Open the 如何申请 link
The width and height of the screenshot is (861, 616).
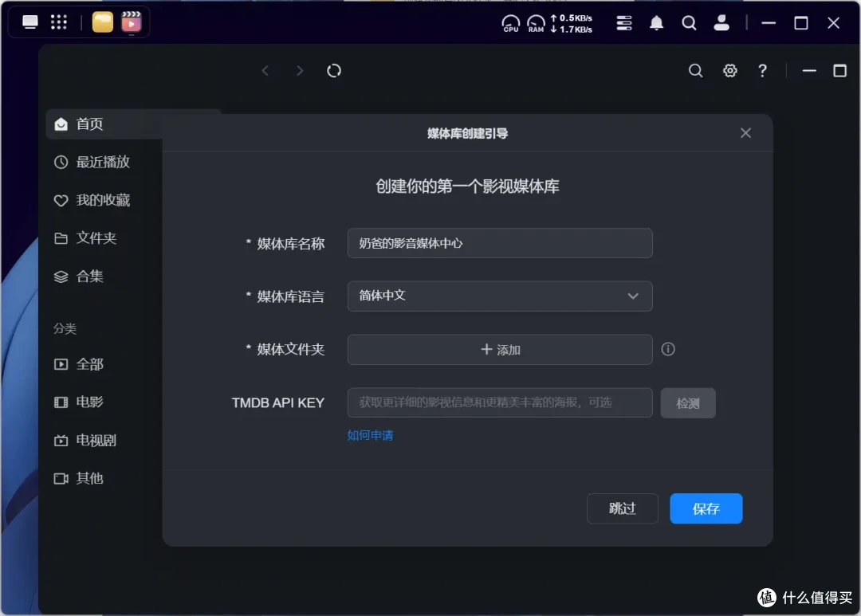click(x=370, y=435)
